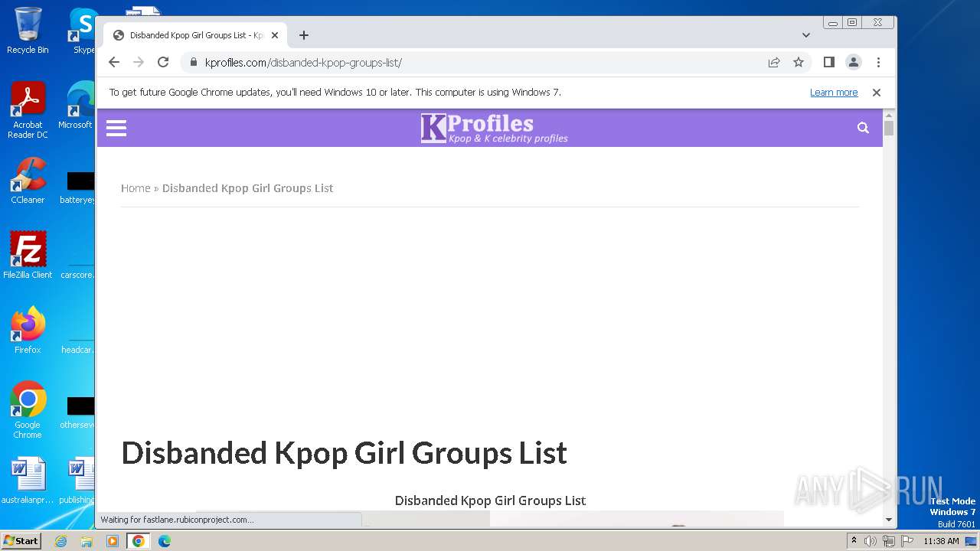Open Windows Media Player in taskbar
980x551 pixels.
point(113,541)
